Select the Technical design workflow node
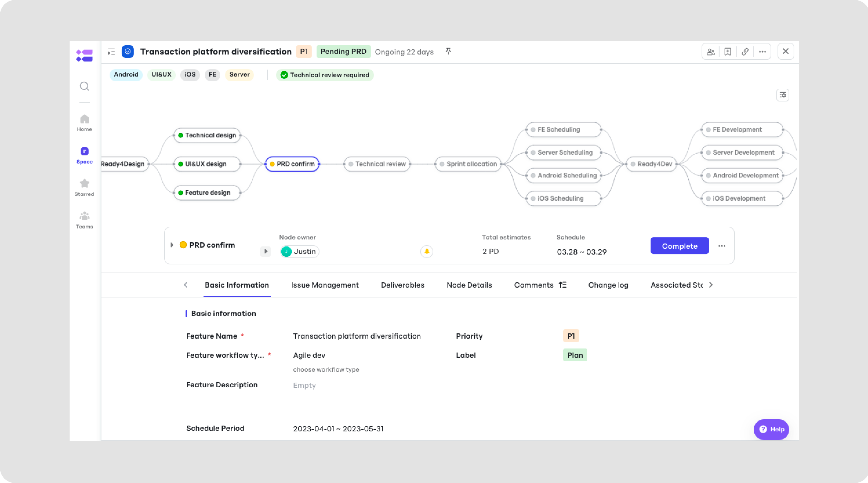 (x=207, y=135)
